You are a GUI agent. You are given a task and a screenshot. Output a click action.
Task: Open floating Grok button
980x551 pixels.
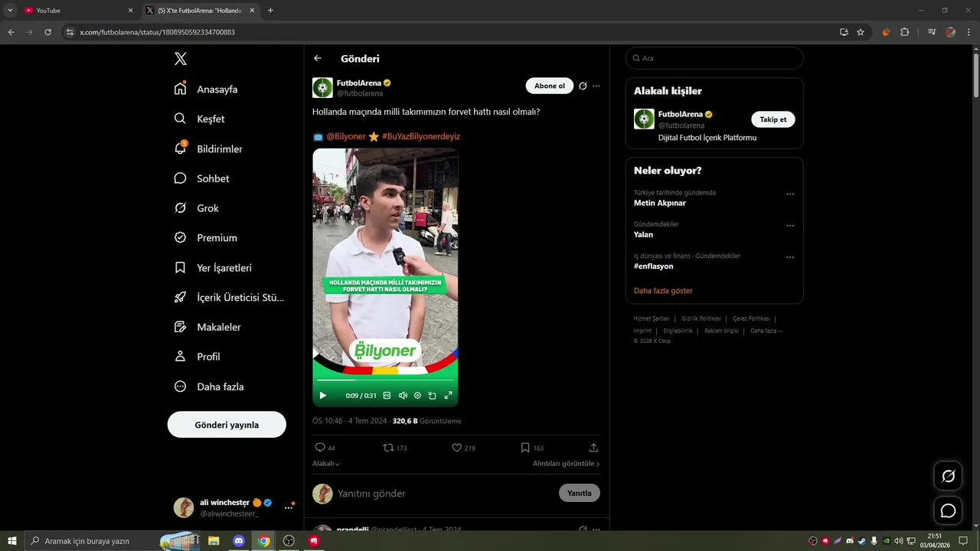pyautogui.click(x=948, y=476)
